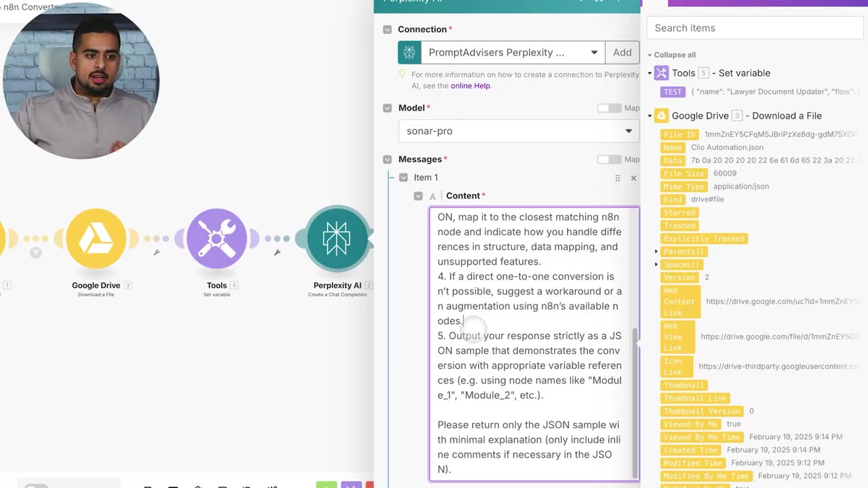
Task: Click the Content text area scrollbar
Action: [x=635, y=403]
